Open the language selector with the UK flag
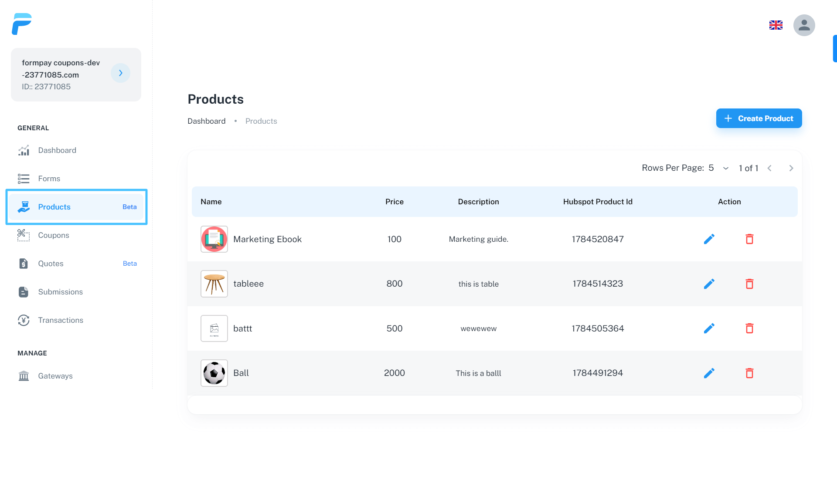The height and width of the screenshot is (504, 837). (776, 25)
